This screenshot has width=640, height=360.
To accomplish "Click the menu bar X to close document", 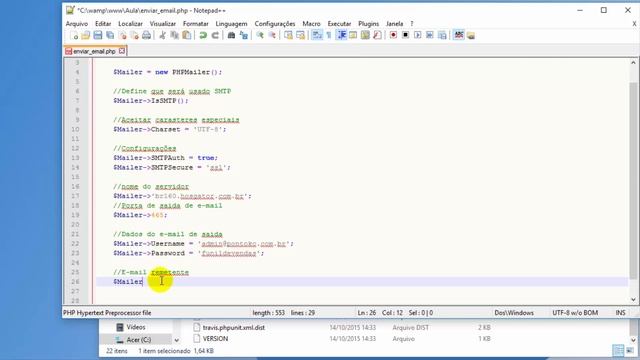I will (x=634, y=24).
